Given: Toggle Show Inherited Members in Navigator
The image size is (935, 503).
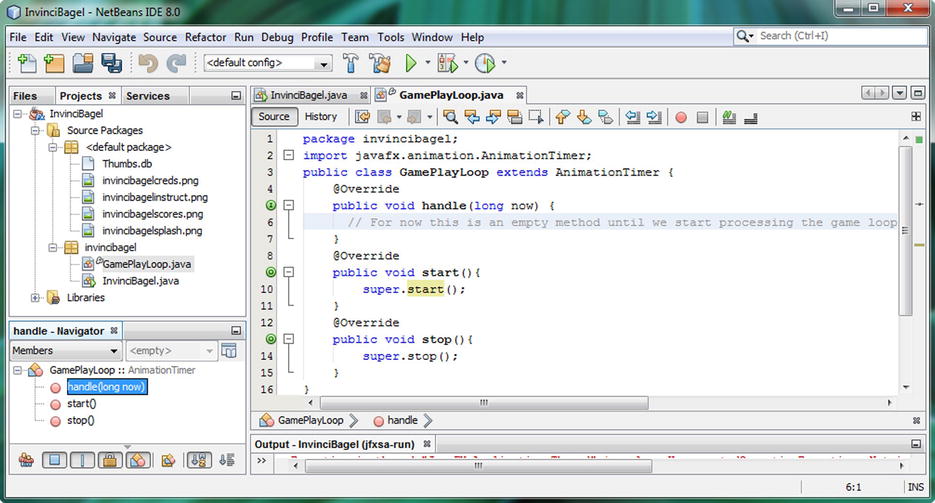Looking at the screenshot, I should [x=26, y=459].
